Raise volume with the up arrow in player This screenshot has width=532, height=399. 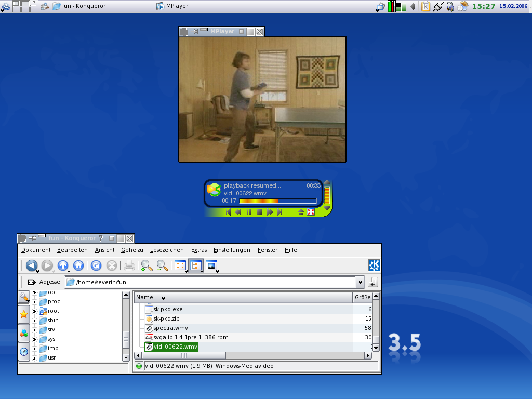pos(327,183)
